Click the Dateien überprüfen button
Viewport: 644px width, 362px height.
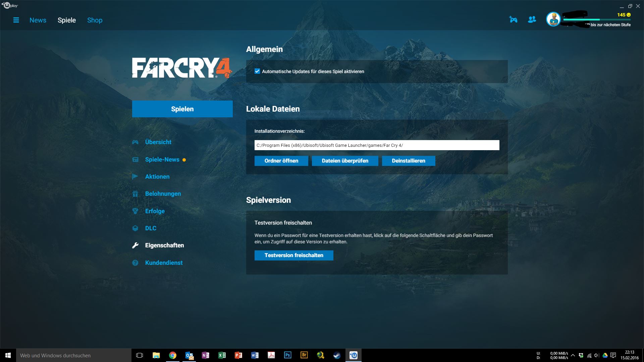345,161
